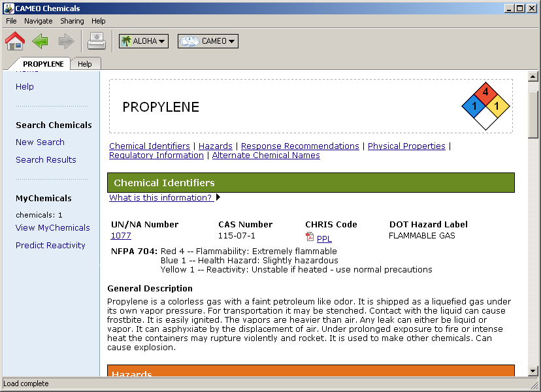The image size is (541, 392).
Task: Open the CAMEO dropdown button
Action: click(208, 41)
